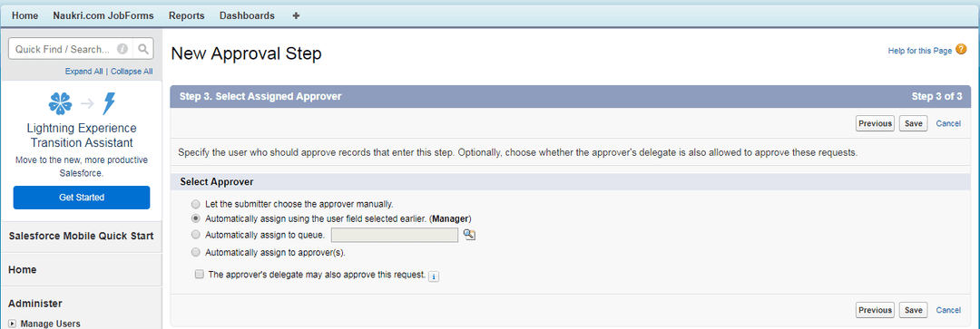Screen dimensions: 980x329
Task: Click Collapse All in sidebar
Action: 132,72
